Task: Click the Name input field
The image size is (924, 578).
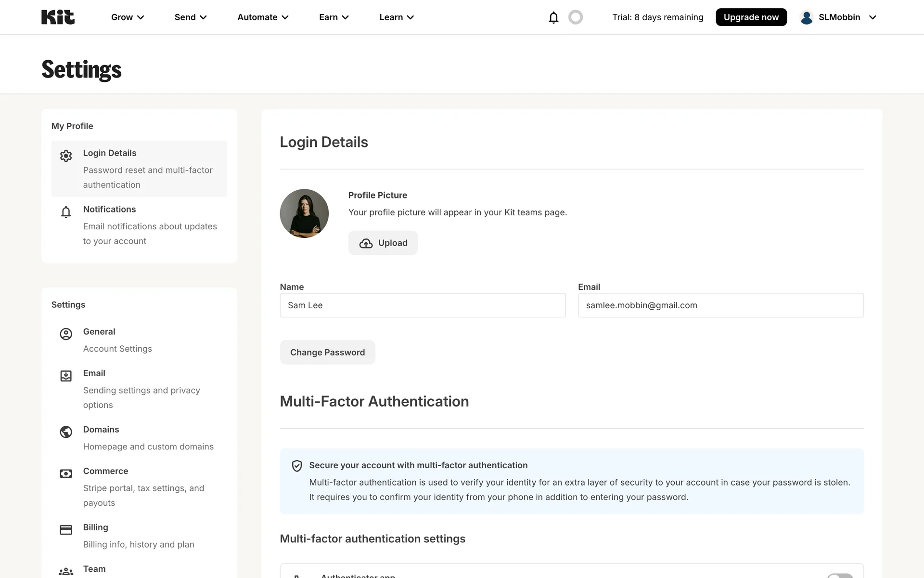Action: (x=423, y=305)
